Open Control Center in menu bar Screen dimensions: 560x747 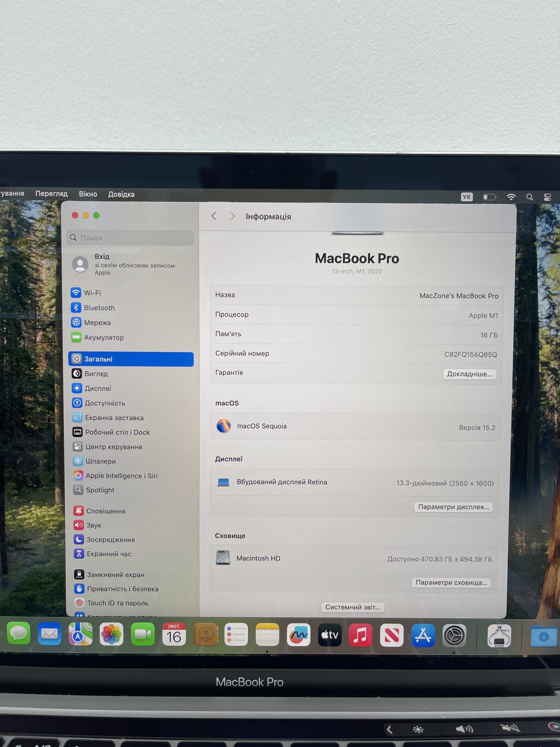click(x=547, y=197)
